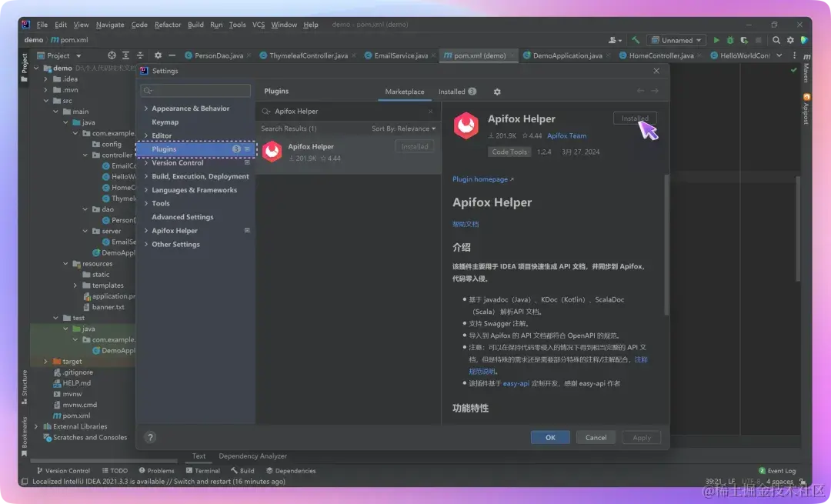
Task: Click the help question mark in Settings
Action: 150,437
